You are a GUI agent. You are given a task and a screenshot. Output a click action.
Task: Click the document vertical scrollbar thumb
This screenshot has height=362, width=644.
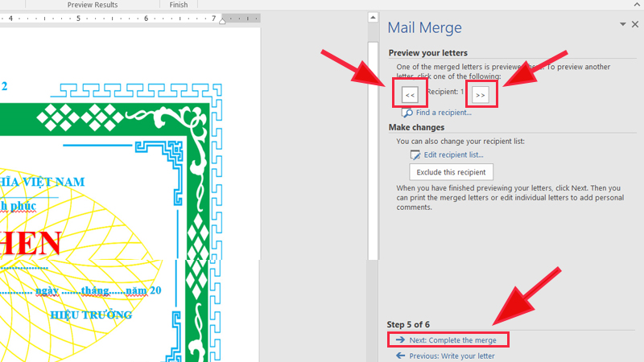point(373,150)
